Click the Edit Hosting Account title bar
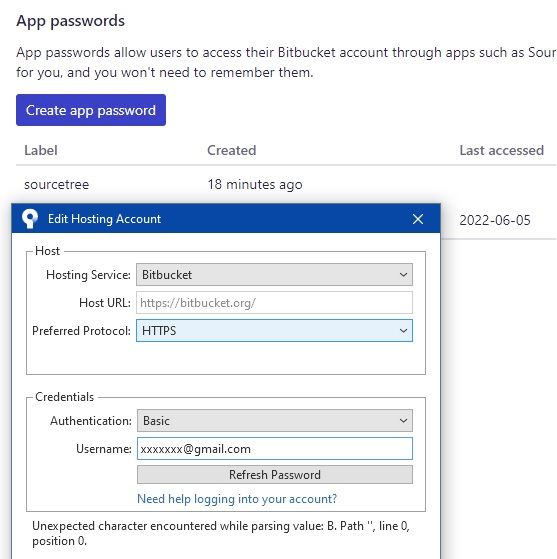 point(226,219)
